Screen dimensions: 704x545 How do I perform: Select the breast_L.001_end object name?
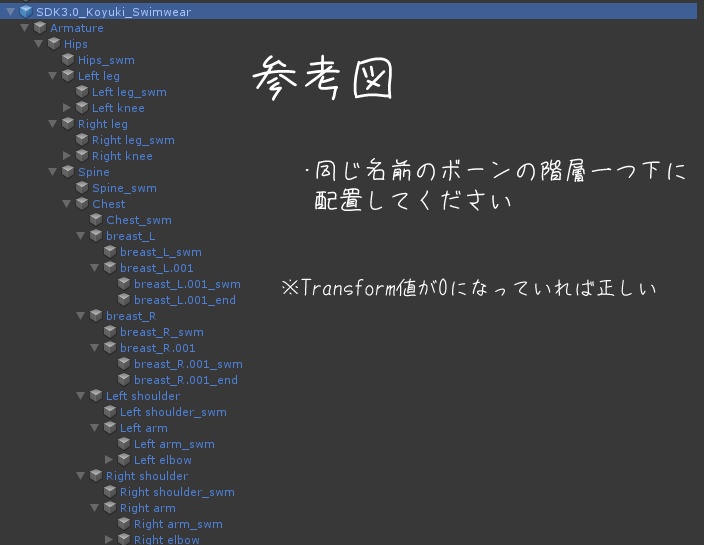185,300
